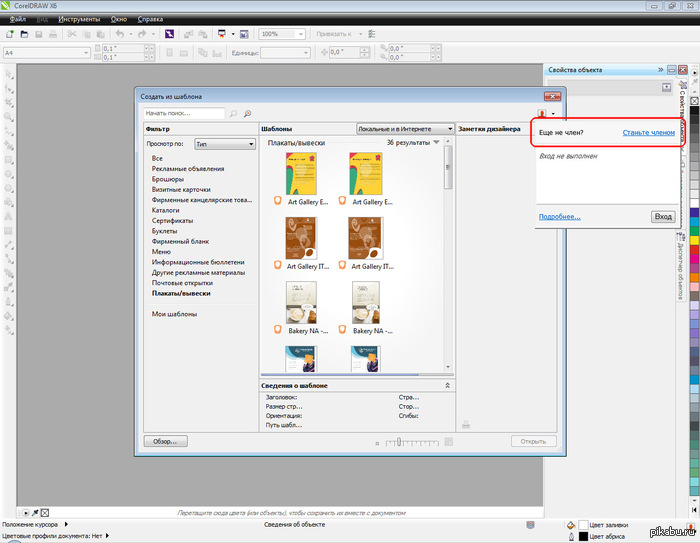Click the Options icon right of snap menu
This screenshot has height=543, width=700.
372,34
